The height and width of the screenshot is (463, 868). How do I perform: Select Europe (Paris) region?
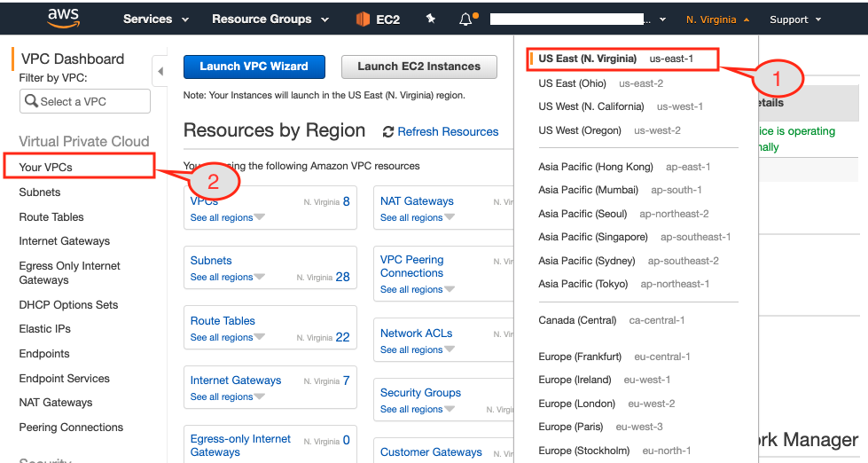600,427
